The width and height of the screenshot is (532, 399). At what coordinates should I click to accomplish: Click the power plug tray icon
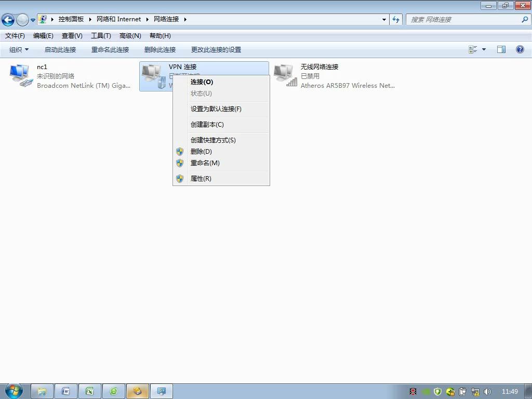pyautogui.click(x=463, y=392)
